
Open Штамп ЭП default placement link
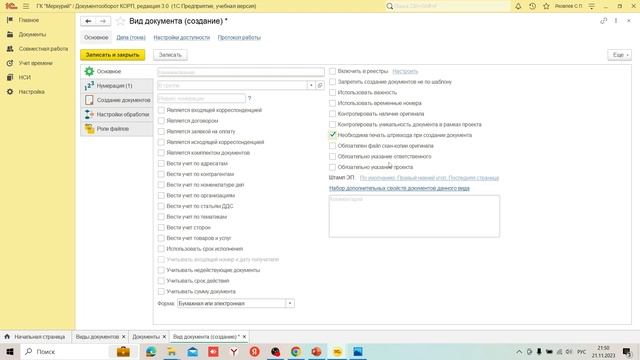click(429, 178)
